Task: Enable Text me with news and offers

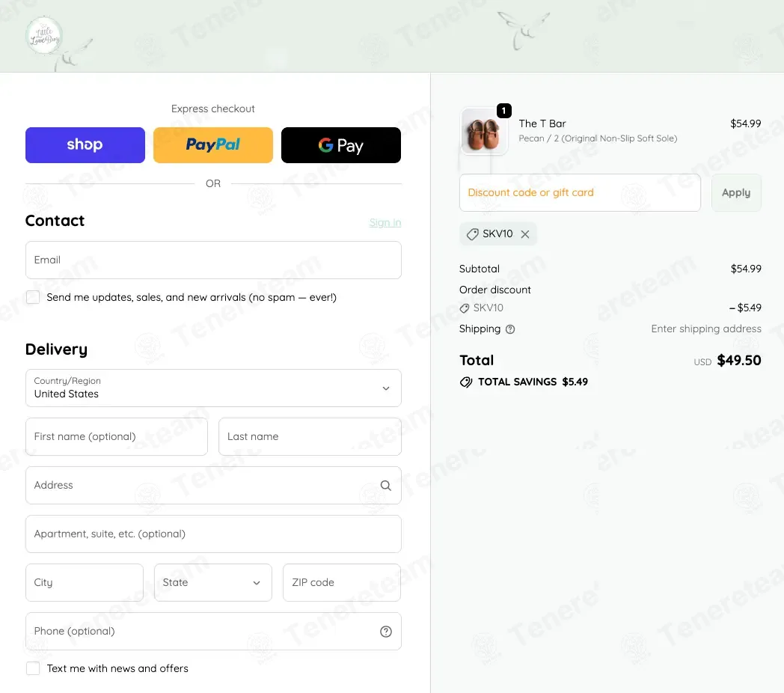Action: pos(33,668)
